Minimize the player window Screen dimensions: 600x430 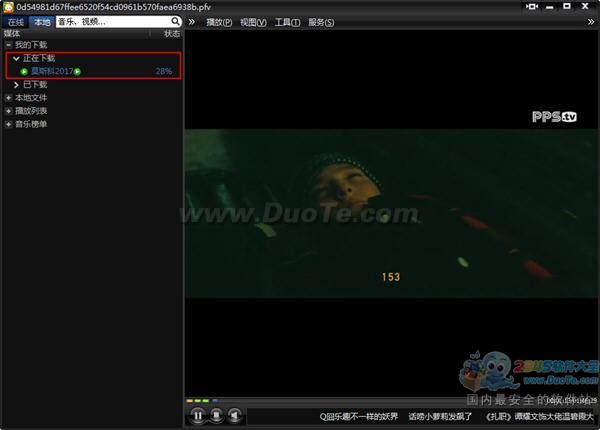[x=549, y=7]
